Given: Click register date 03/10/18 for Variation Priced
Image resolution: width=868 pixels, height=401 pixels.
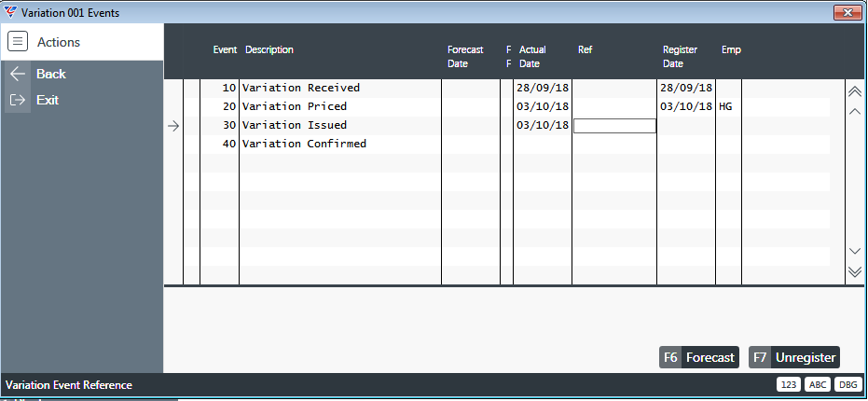Looking at the screenshot, I should click(686, 106).
